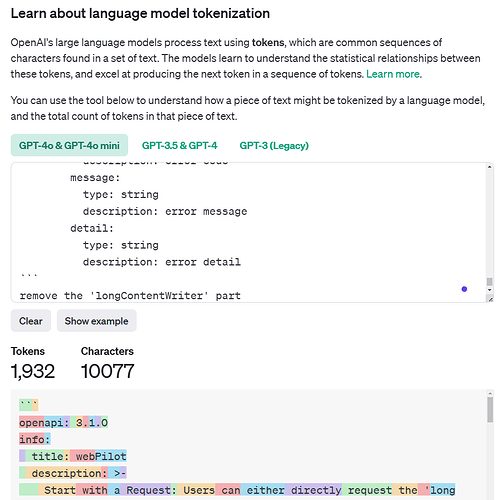Click the token output scrollbar thumb
The width and height of the screenshot is (502, 500).
coord(490,410)
